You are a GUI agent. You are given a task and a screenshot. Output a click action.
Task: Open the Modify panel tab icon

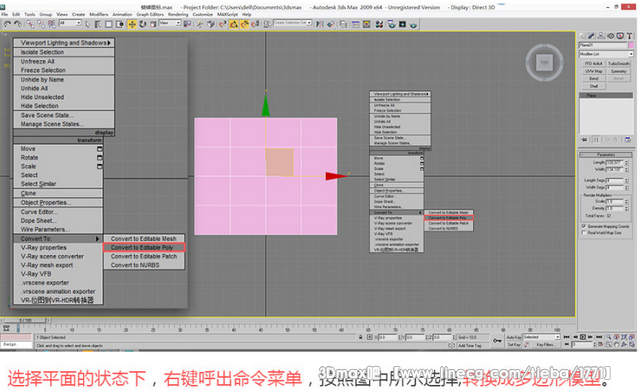[x=591, y=36]
